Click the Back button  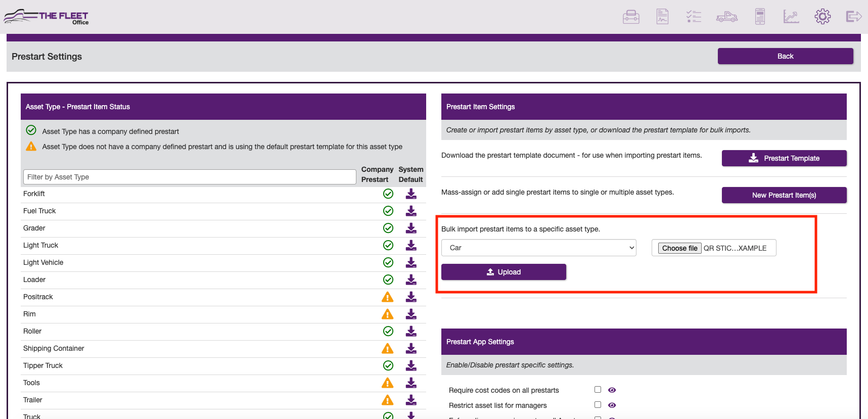(x=785, y=56)
